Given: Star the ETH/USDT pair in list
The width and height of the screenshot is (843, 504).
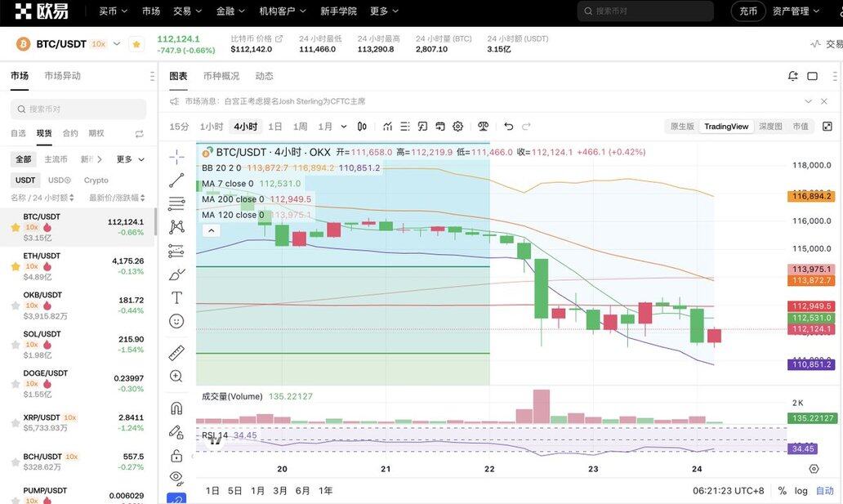Looking at the screenshot, I should (x=16, y=266).
